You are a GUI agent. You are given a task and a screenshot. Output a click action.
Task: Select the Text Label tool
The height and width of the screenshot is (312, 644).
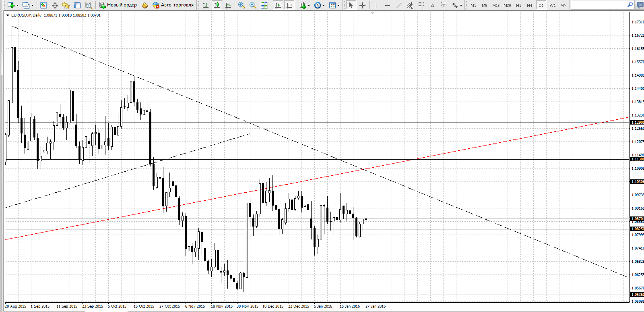(444, 5)
